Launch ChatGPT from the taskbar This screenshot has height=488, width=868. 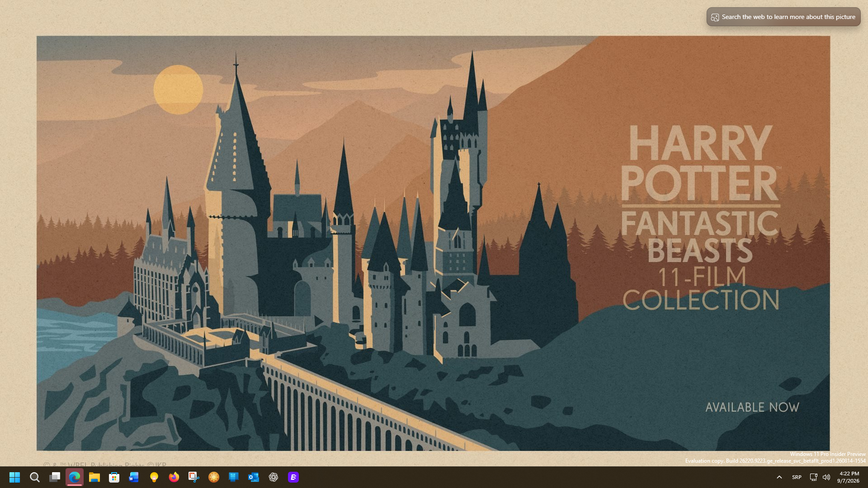pyautogui.click(x=274, y=477)
